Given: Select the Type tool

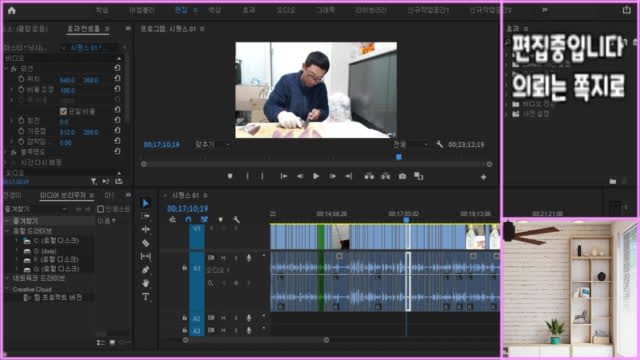Looking at the screenshot, I should click(146, 297).
